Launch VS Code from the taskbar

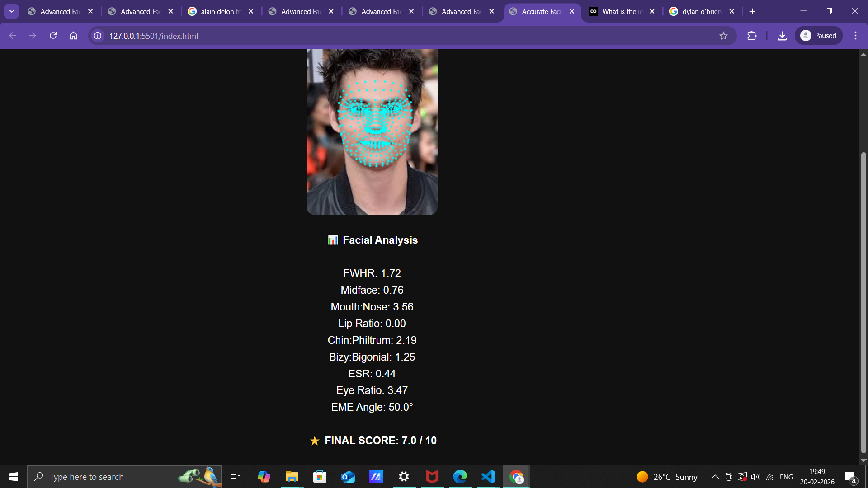click(488, 476)
